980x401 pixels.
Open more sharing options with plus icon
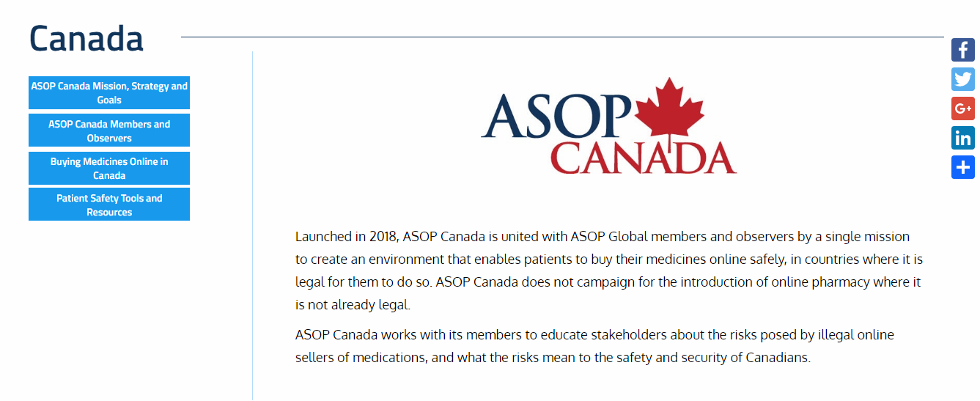(963, 167)
